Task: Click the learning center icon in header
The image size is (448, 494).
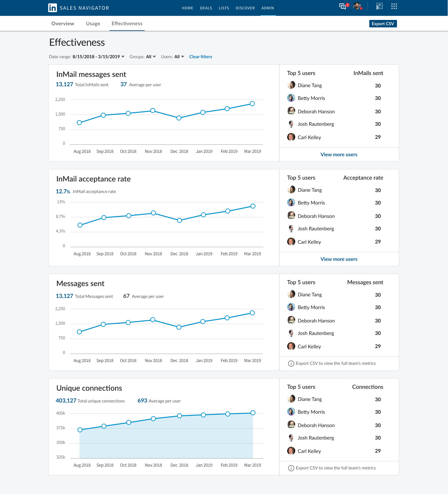Action: 379,6
